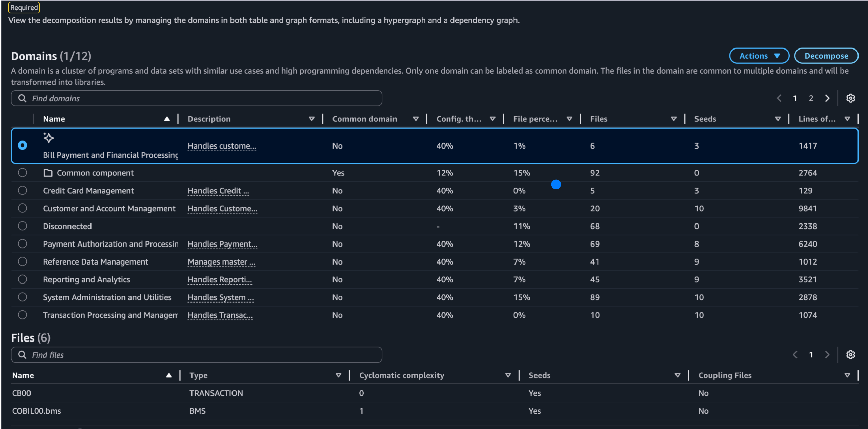The height and width of the screenshot is (429, 868).
Task: Go to next domains page arrow
Action: pos(827,98)
